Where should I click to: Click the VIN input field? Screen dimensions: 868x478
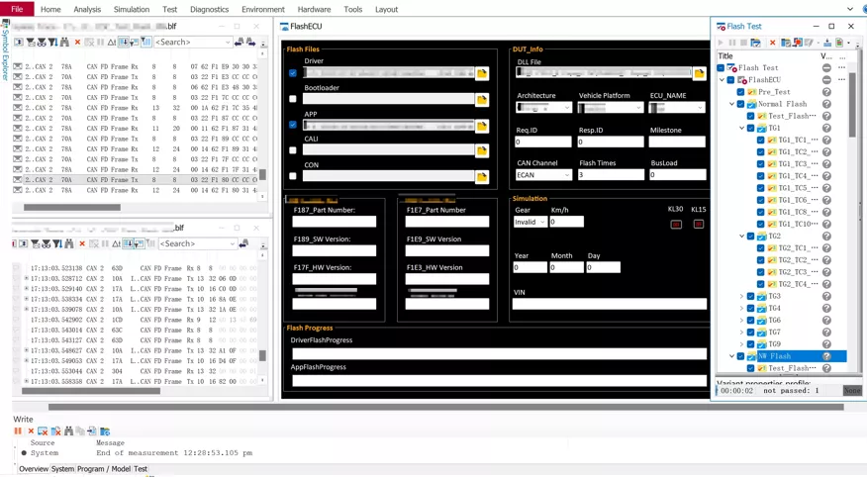click(610, 304)
